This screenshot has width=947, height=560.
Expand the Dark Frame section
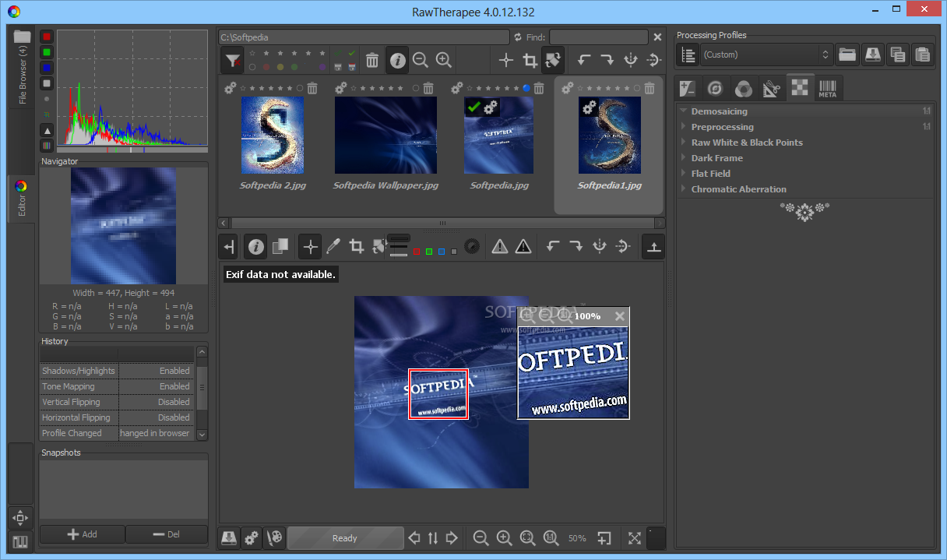click(x=805, y=158)
